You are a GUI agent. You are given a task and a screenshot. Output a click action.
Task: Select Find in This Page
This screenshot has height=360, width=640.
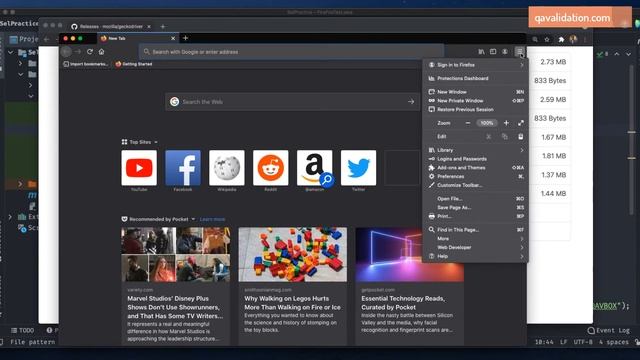pyautogui.click(x=476, y=230)
